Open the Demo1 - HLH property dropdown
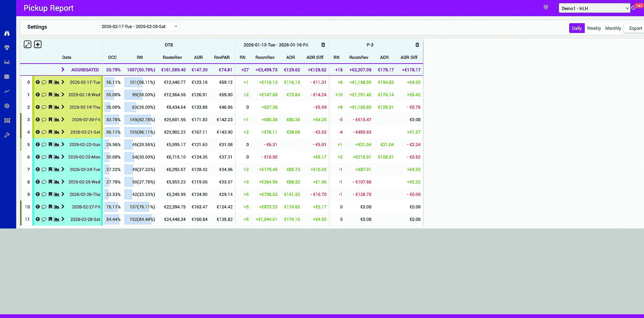The height and width of the screenshot is (318, 644). (594, 8)
